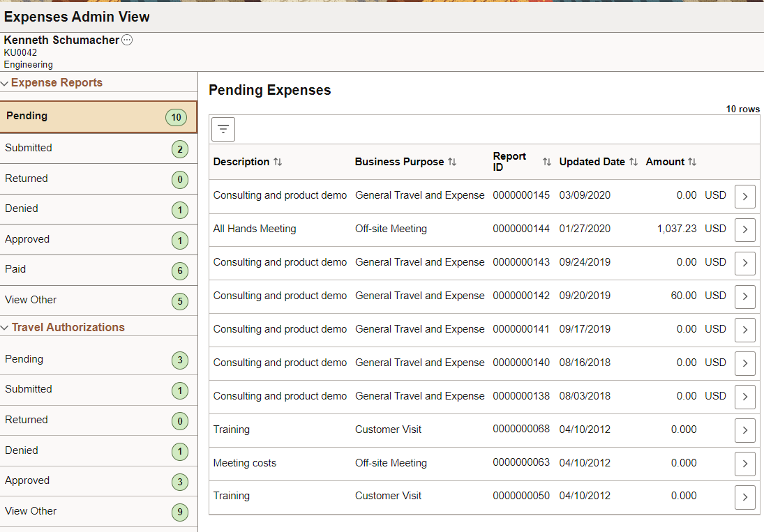Open details arrow for the Meeting costs row

click(x=744, y=464)
